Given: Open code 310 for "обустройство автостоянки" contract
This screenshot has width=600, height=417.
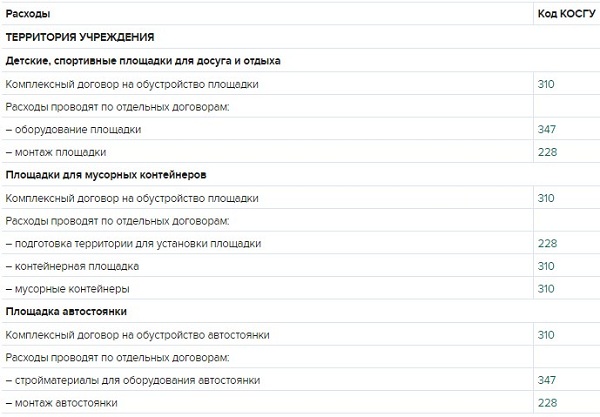Looking at the screenshot, I should point(546,334).
